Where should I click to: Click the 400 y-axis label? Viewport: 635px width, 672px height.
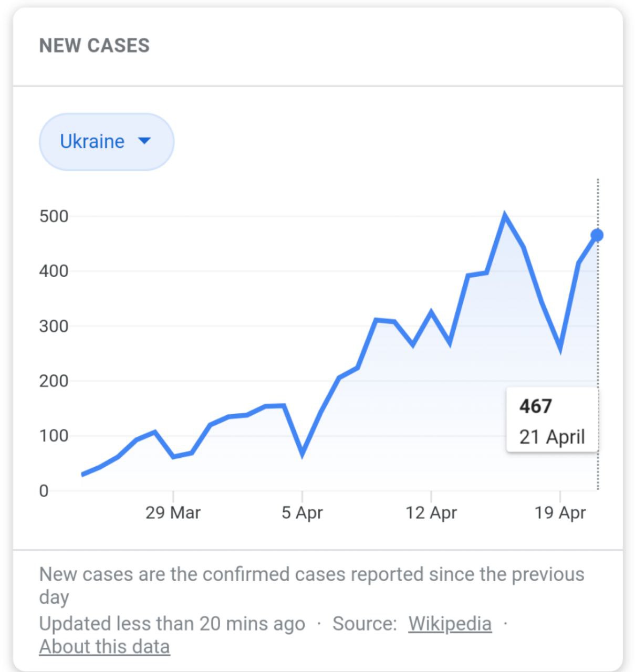pyautogui.click(x=54, y=271)
